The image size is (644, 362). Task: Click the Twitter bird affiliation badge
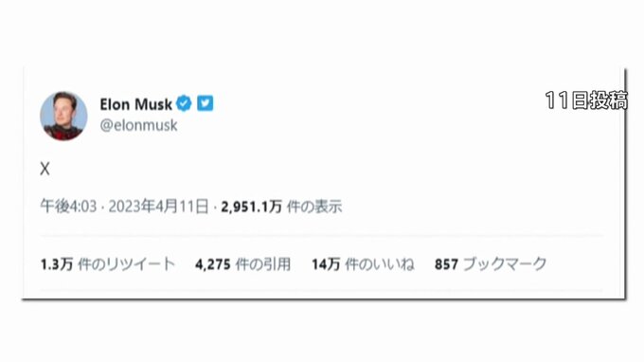coord(205,103)
